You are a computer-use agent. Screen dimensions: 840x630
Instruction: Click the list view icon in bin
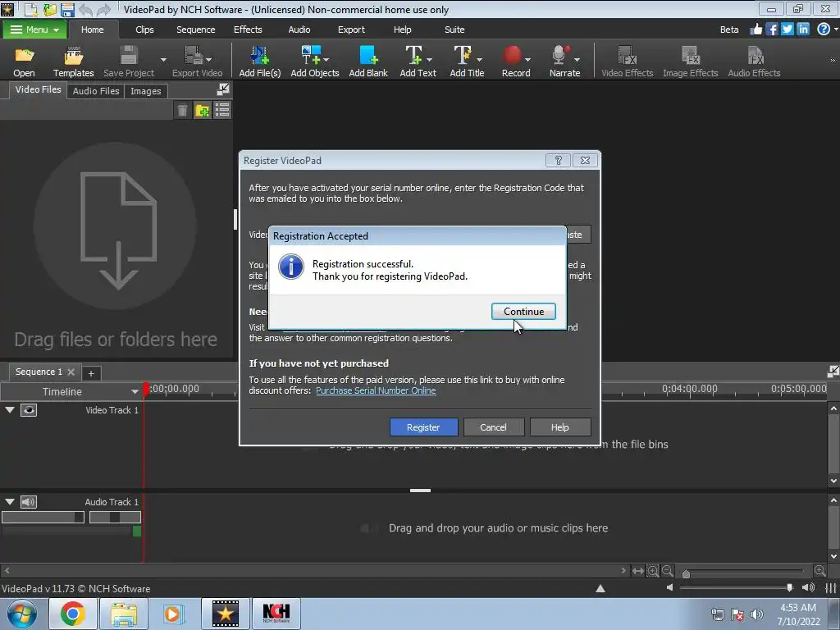pyautogui.click(x=221, y=111)
